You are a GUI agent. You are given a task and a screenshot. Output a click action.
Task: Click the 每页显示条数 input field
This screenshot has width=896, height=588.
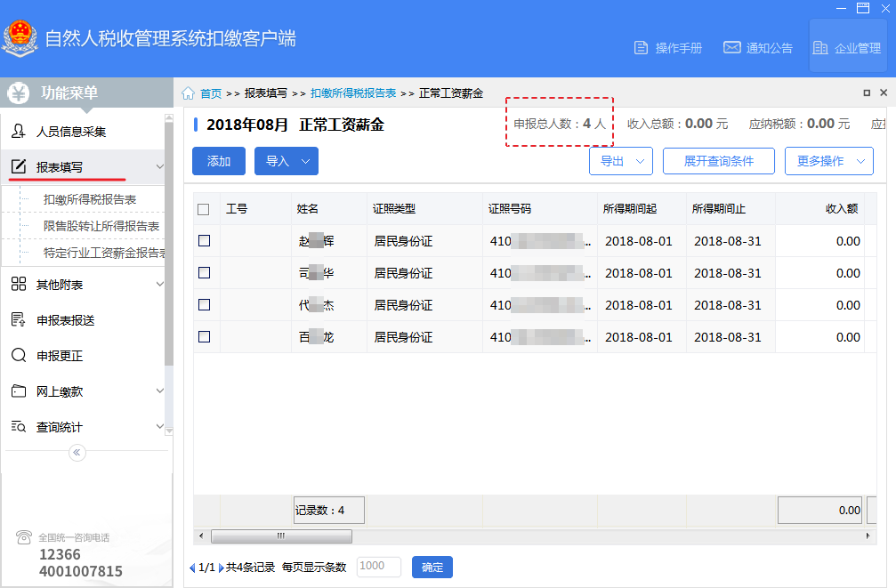[379, 567]
